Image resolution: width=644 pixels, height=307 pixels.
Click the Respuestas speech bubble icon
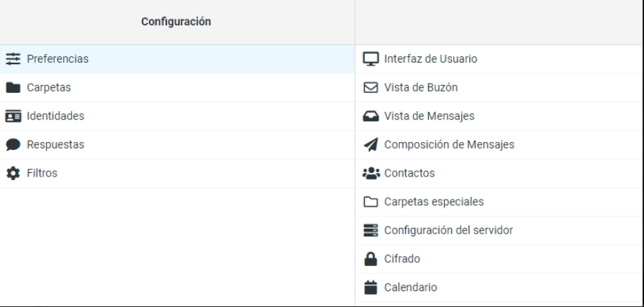pos(13,144)
